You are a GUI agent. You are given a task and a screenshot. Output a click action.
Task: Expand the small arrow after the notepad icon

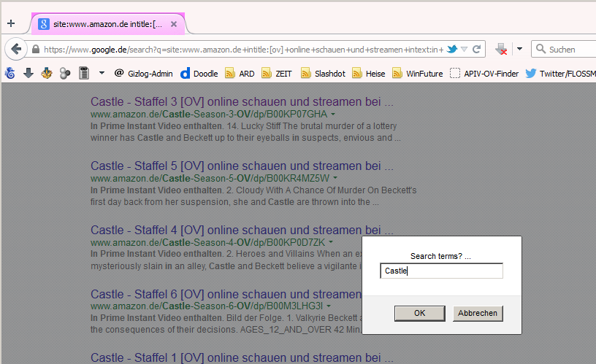click(x=102, y=73)
